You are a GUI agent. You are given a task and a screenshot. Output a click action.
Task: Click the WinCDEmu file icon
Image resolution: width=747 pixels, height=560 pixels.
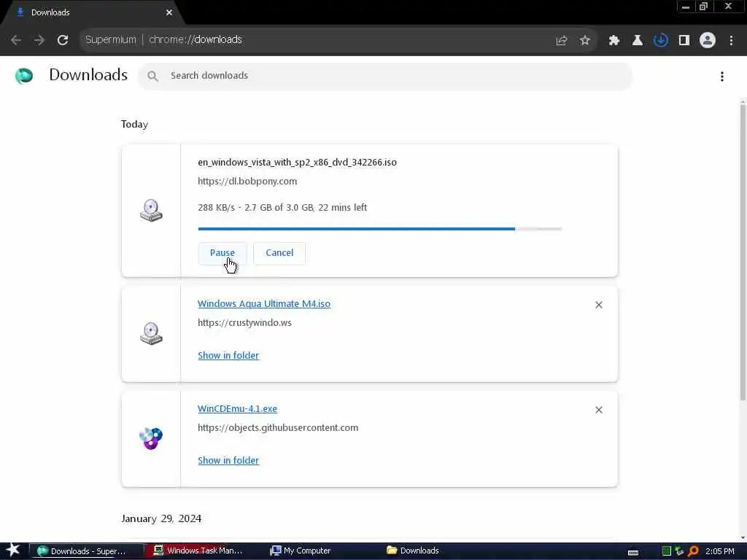[151, 438]
